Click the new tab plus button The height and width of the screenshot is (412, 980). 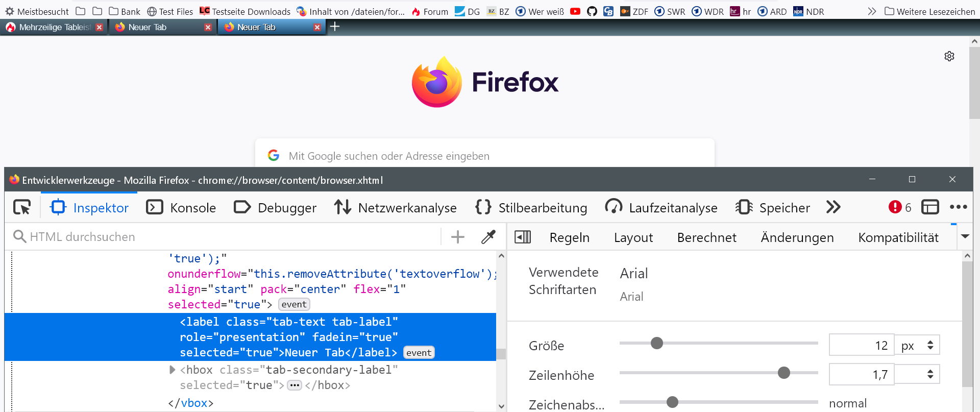pos(335,27)
